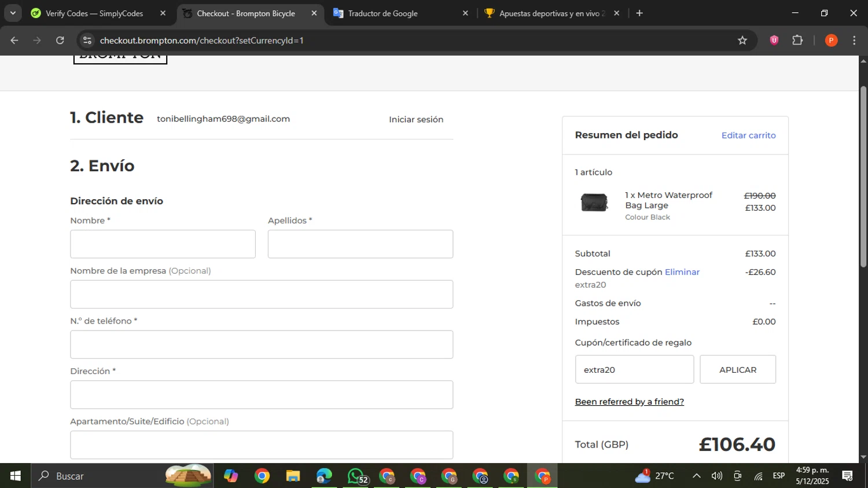The height and width of the screenshot is (488, 868).
Task: Click the item title Metro Waterproof Bag Large
Action: pos(668,200)
